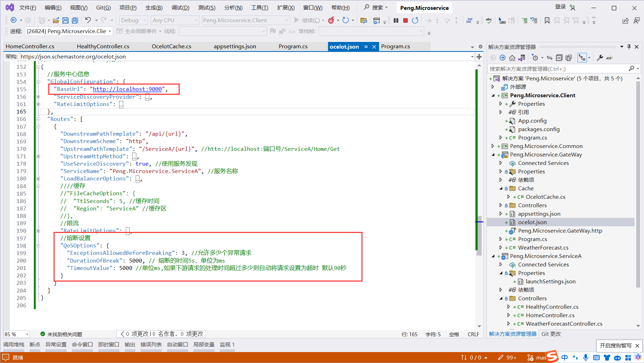Collapse all nodes in Solution Explorer
644x363 pixels.
click(559, 58)
